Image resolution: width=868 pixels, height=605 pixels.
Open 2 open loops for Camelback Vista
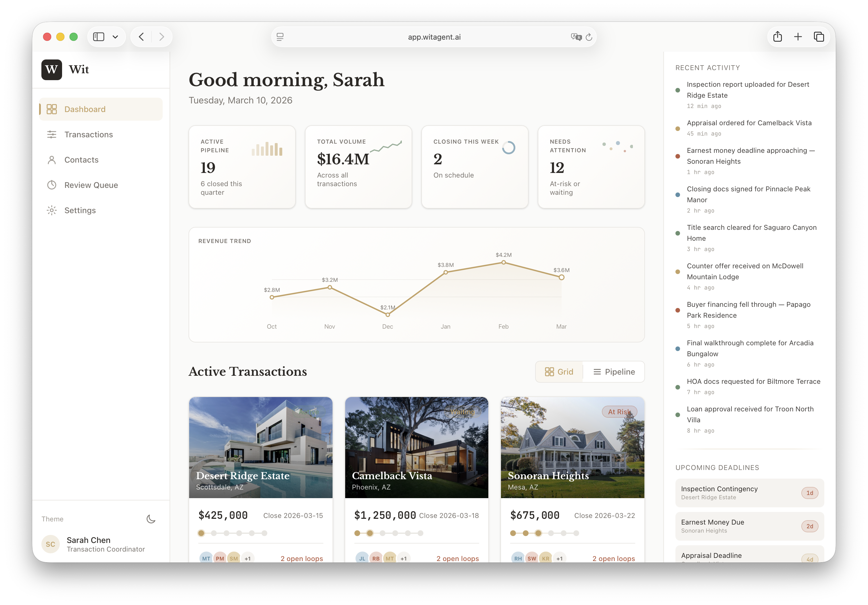pyautogui.click(x=458, y=558)
